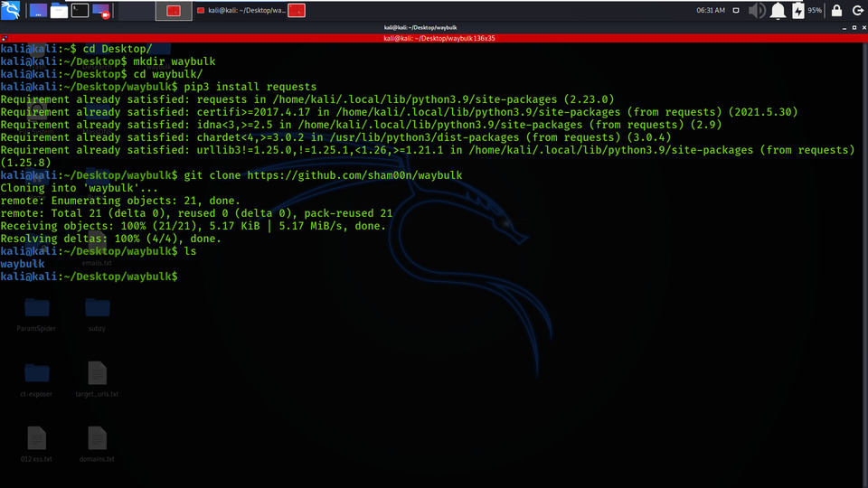Select the 012.xss.txt desktop file
868x488 pixels.
click(x=36, y=445)
